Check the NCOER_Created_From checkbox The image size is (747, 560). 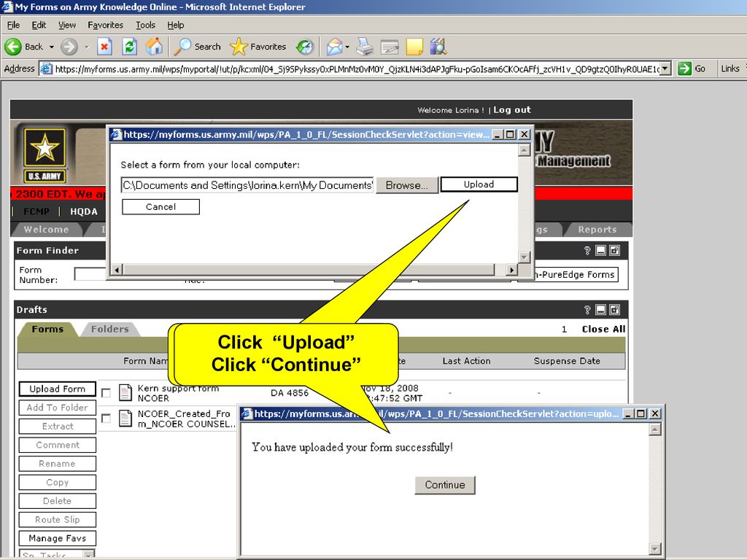[x=106, y=418]
